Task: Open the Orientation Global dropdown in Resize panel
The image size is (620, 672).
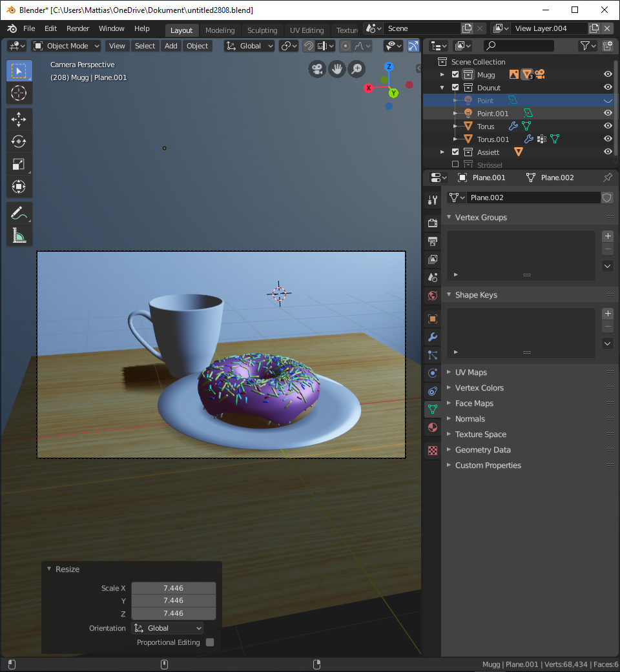Action: pos(167,628)
